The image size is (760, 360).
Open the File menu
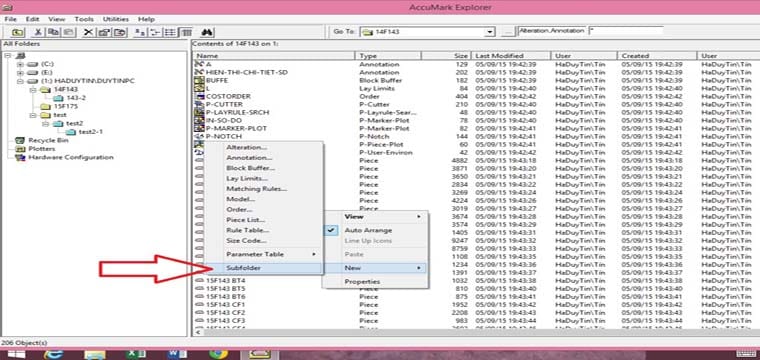[11, 19]
